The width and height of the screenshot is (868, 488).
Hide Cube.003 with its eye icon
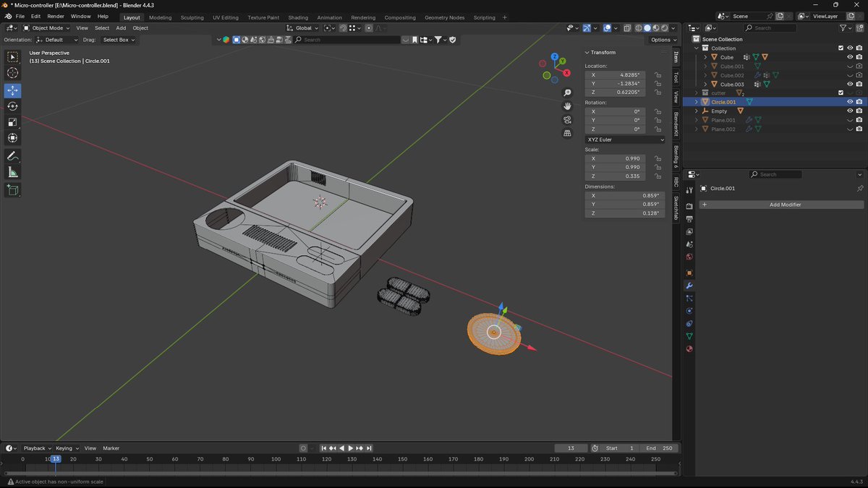pyautogui.click(x=850, y=85)
